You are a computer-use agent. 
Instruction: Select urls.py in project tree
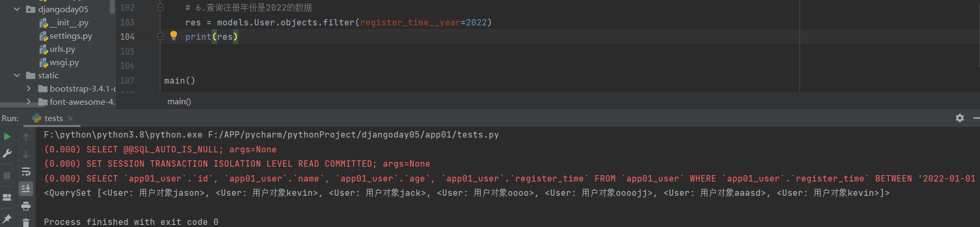click(x=62, y=49)
